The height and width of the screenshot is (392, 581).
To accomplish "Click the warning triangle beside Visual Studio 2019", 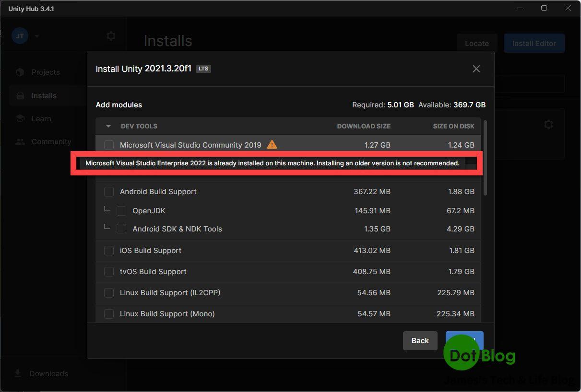I will (272, 145).
